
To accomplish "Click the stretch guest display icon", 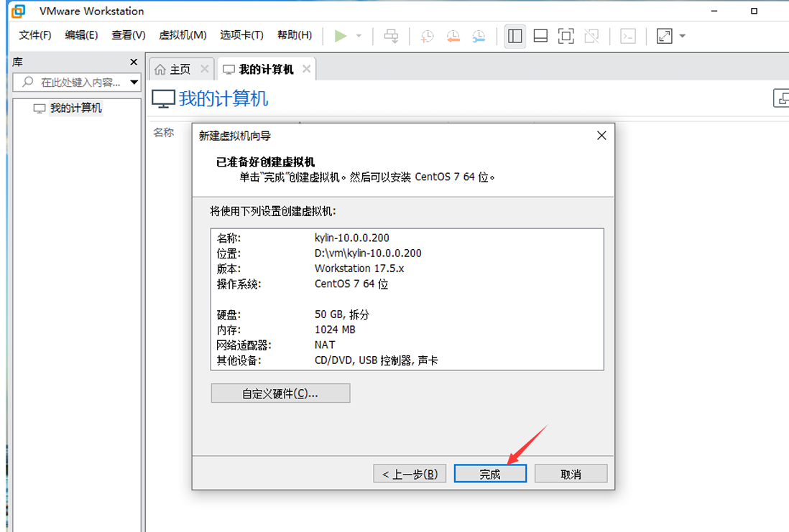I will (664, 36).
